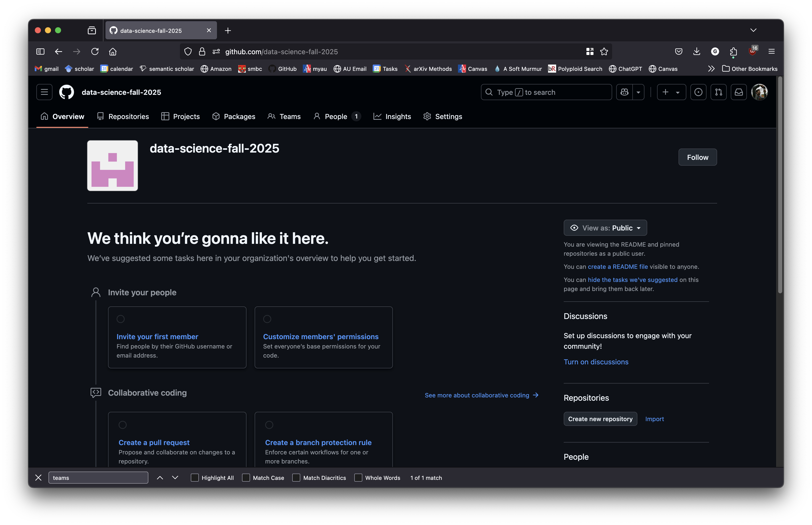Close the find bar
This screenshot has height=525, width=812.
coord(39,478)
